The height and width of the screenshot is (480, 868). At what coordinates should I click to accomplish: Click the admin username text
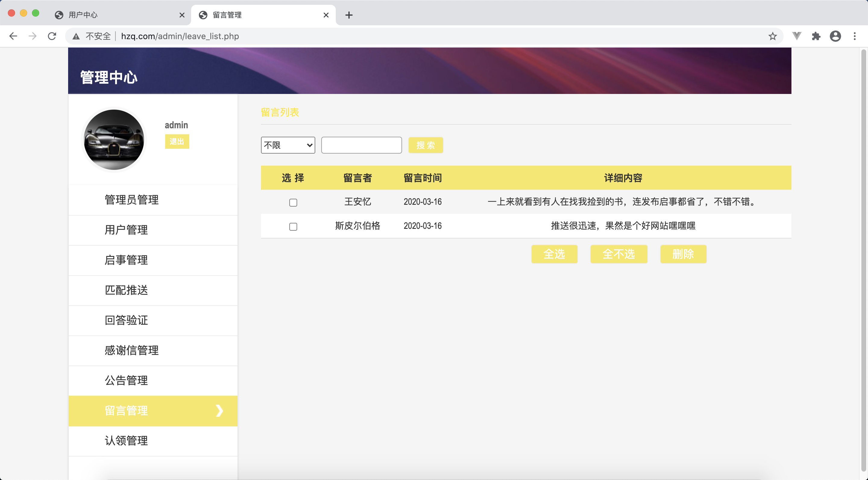176,125
